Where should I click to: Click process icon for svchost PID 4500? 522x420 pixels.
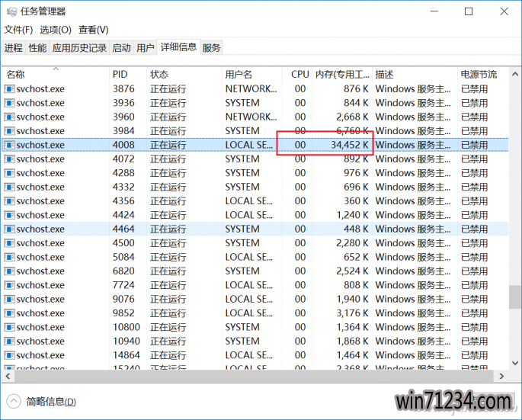coord(9,243)
